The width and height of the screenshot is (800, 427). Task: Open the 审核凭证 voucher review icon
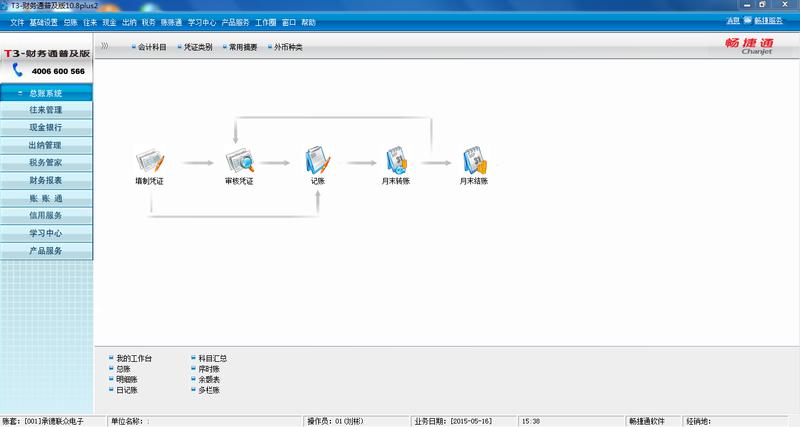239,161
